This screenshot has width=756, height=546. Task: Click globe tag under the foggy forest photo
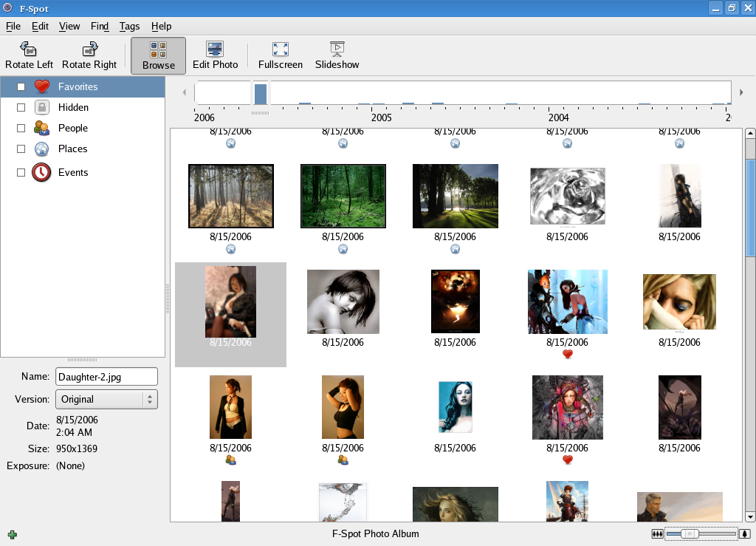click(x=231, y=249)
